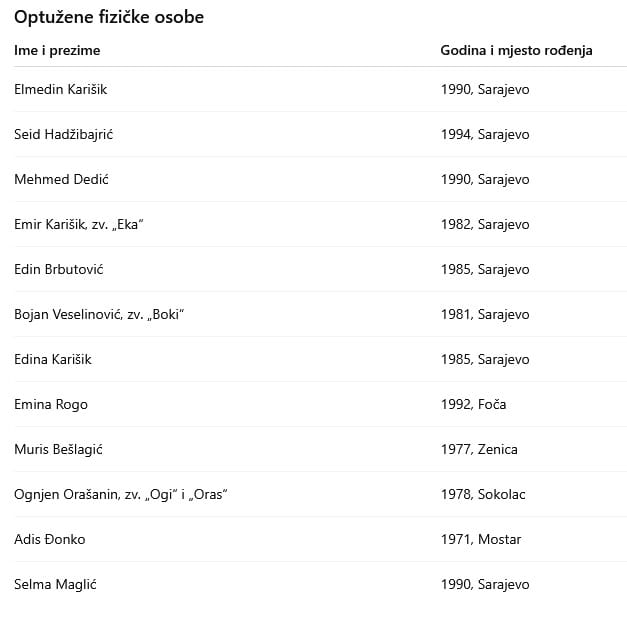Select the name Selma Maglić
The width and height of the screenshot is (627, 625).
click(x=55, y=584)
